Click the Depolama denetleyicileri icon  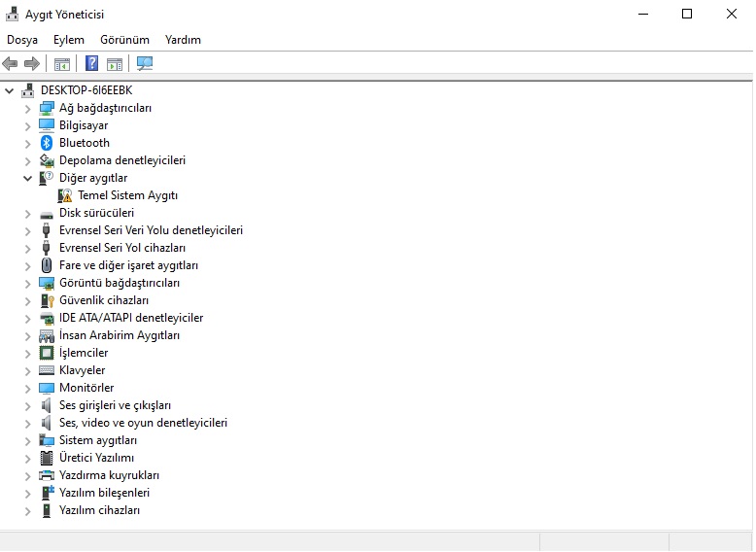(x=47, y=160)
